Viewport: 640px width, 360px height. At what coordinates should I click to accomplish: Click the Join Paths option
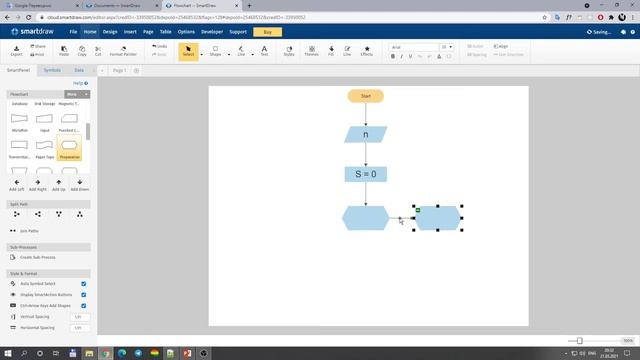click(x=24, y=231)
